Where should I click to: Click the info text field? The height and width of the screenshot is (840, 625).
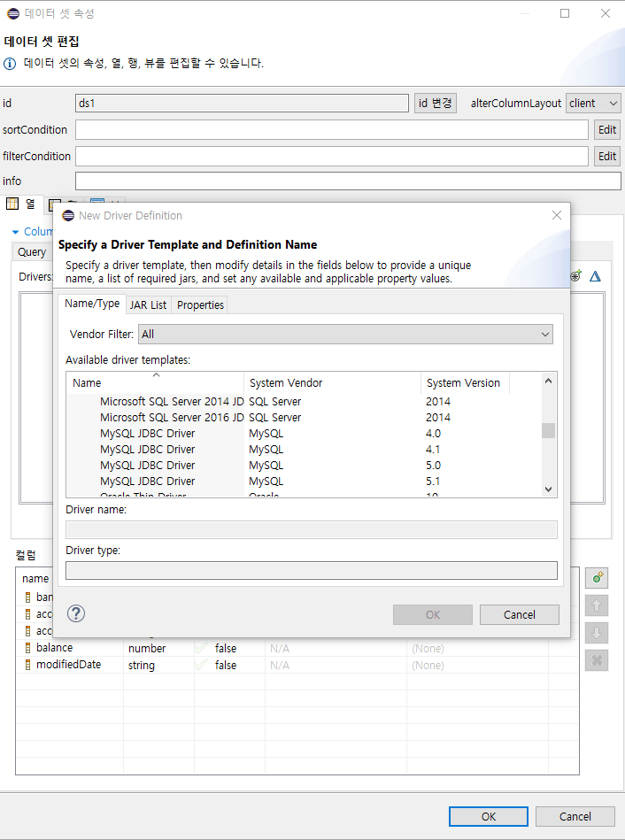coord(348,181)
